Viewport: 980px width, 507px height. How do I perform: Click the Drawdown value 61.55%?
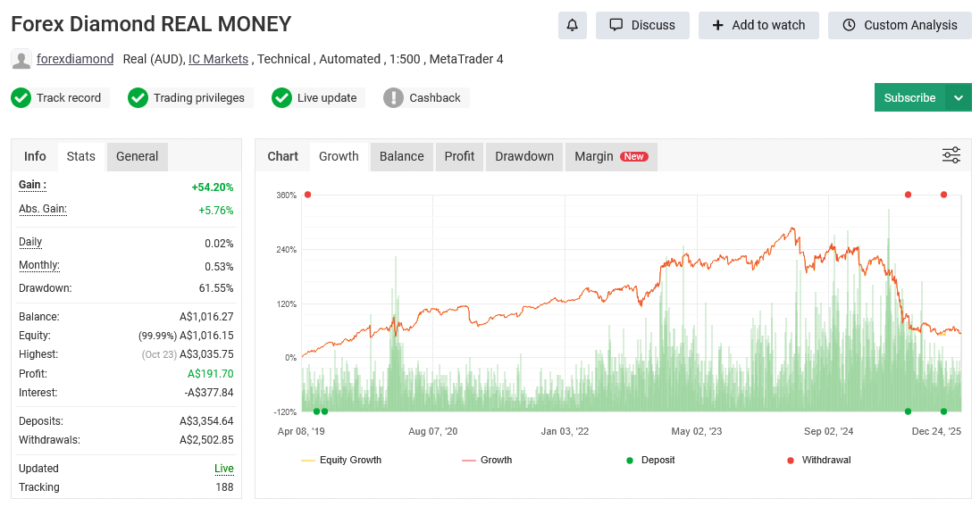pos(216,288)
